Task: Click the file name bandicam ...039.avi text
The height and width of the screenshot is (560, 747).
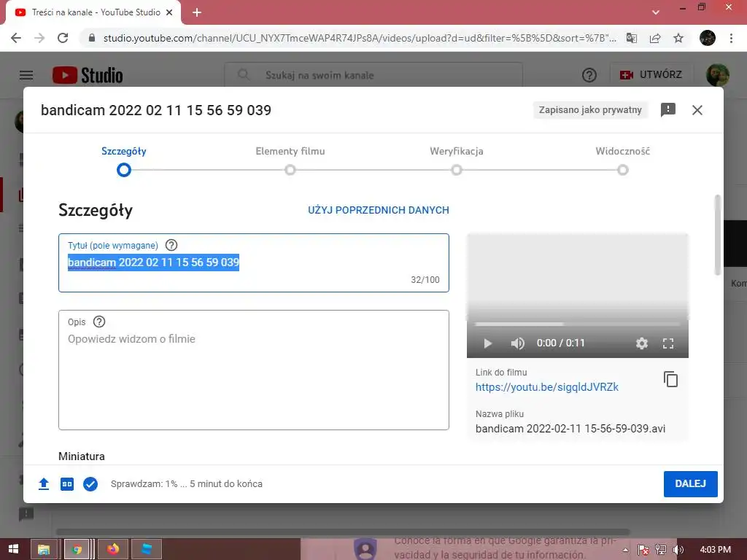Action: click(570, 429)
